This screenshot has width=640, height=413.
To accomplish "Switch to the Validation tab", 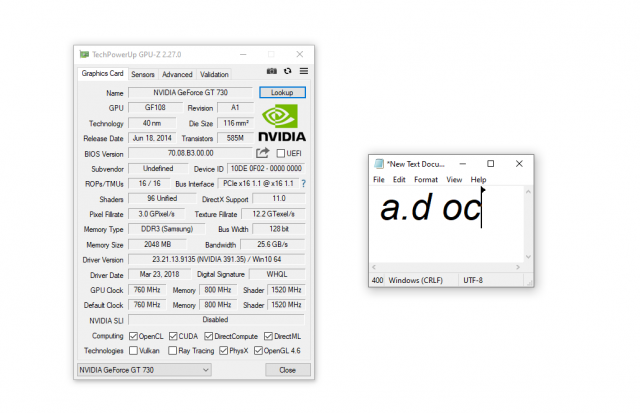I will pos(214,74).
